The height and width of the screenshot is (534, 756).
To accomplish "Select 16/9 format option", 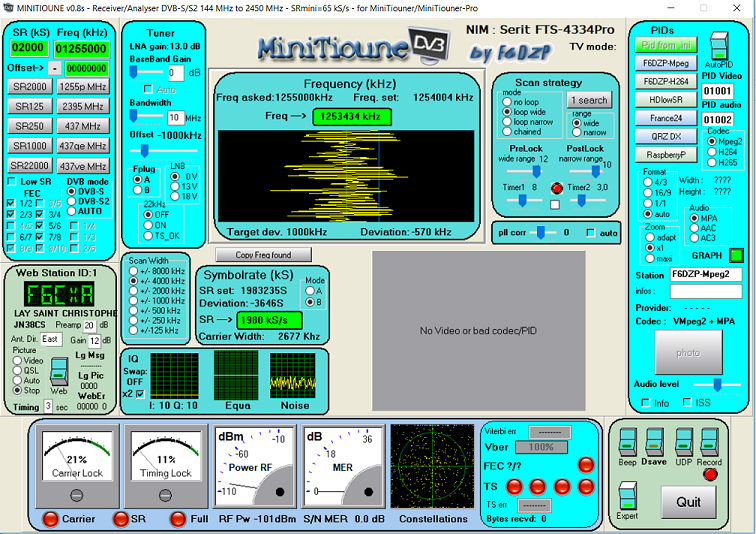I will pos(648,192).
